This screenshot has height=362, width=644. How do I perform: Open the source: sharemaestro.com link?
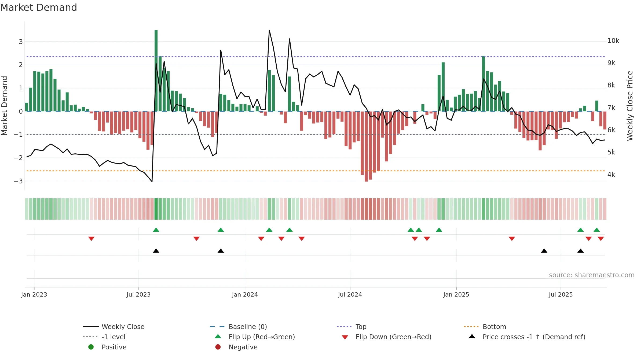click(x=591, y=275)
